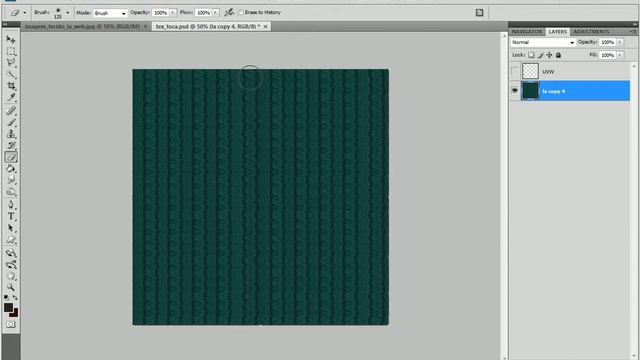Open foreground color picker swatch
Image resolution: width=640 pixels, height=360 pixels.
8,307
